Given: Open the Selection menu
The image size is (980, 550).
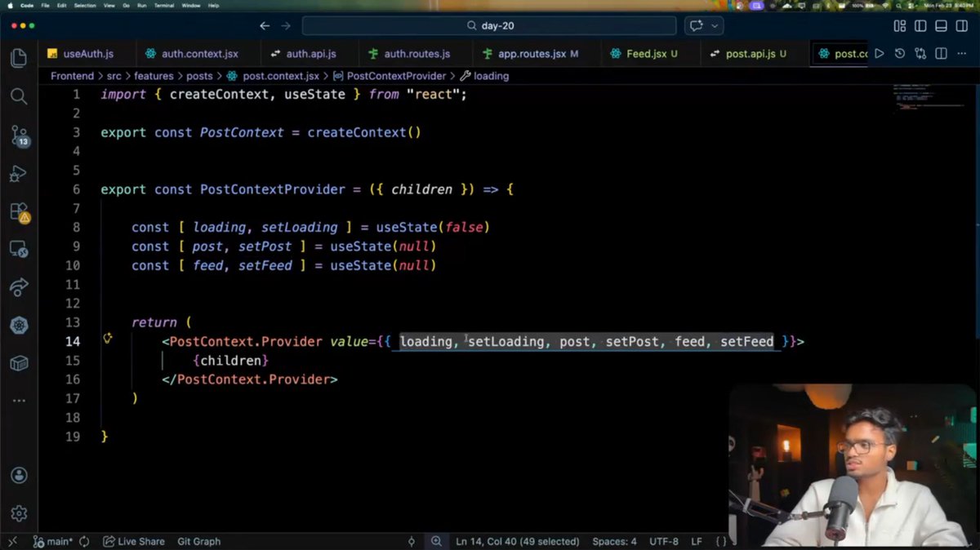Looking at the screenshot, I should 85,5.
